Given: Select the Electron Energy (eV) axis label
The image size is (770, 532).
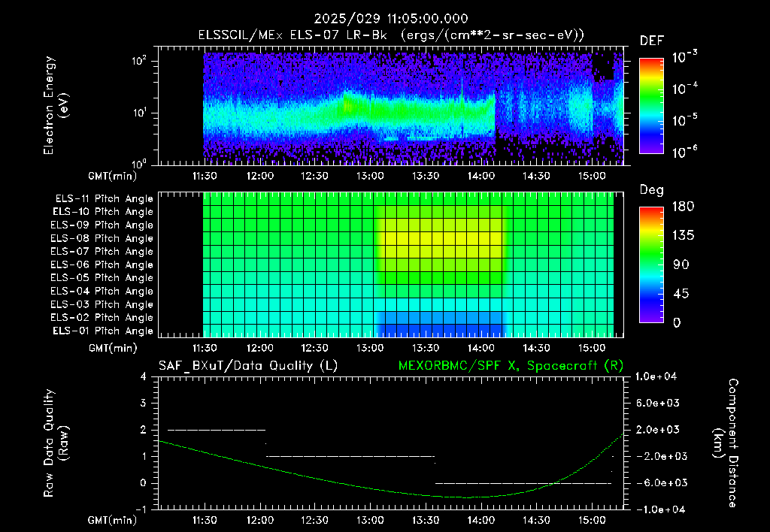Looking at the screenshot, I should (x=56, y=105).
